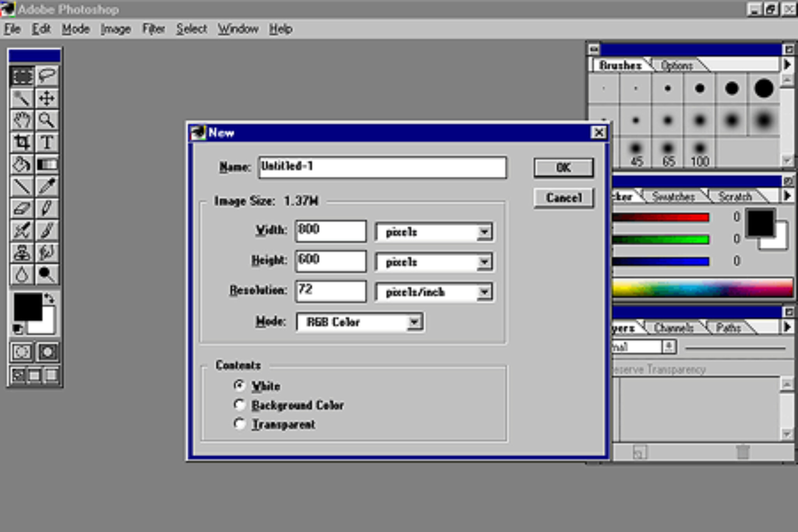Select the Crop tool
798x532 pixels.
click(21, 142)
